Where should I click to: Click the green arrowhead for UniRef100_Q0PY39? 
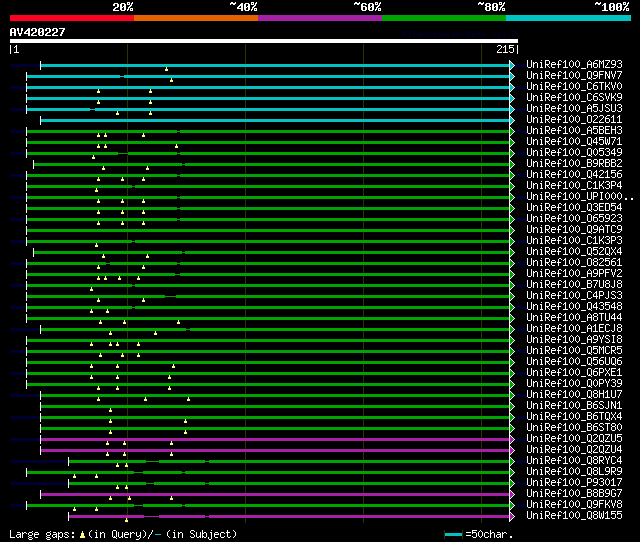[513, 384]
